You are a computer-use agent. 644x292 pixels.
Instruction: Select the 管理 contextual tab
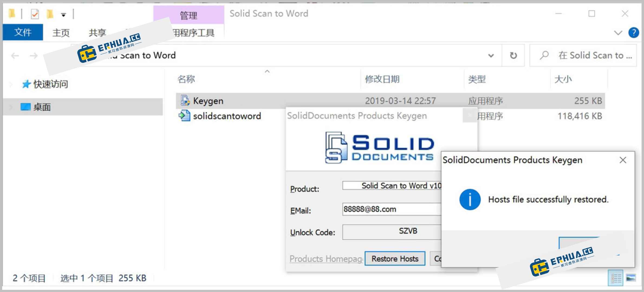point(189,15)
